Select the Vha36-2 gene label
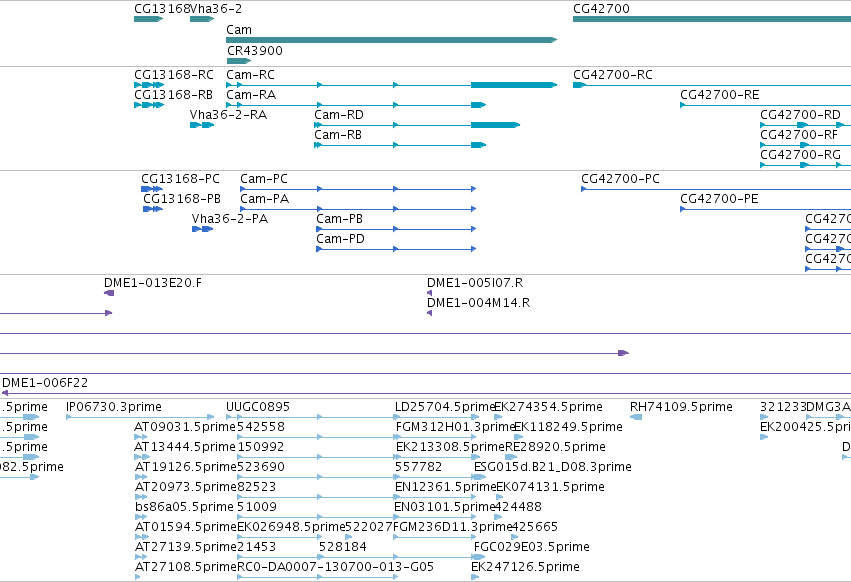This screenshot has height=582, width=851. point(217,9)
